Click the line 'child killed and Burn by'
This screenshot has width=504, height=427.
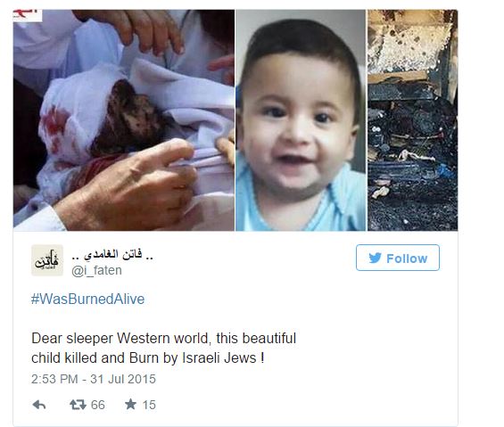[147, 358]
